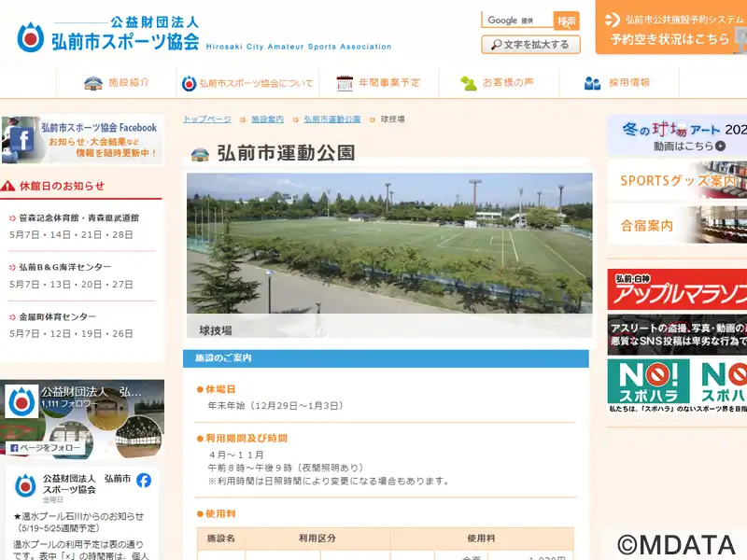The image size is (747, 560).
Task: Click the 利用期間及び時間 heading
Action: pos(247,438)
